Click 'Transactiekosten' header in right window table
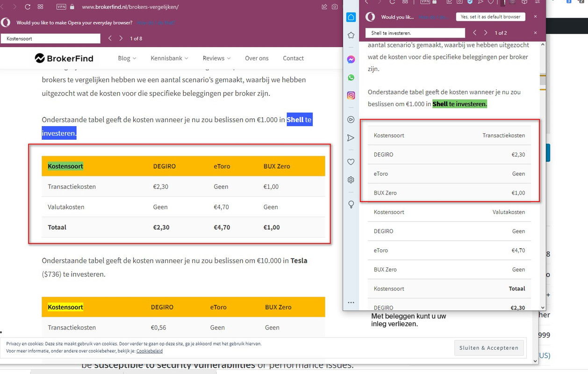Screen dimensions: 588x374 click(503, 135)
